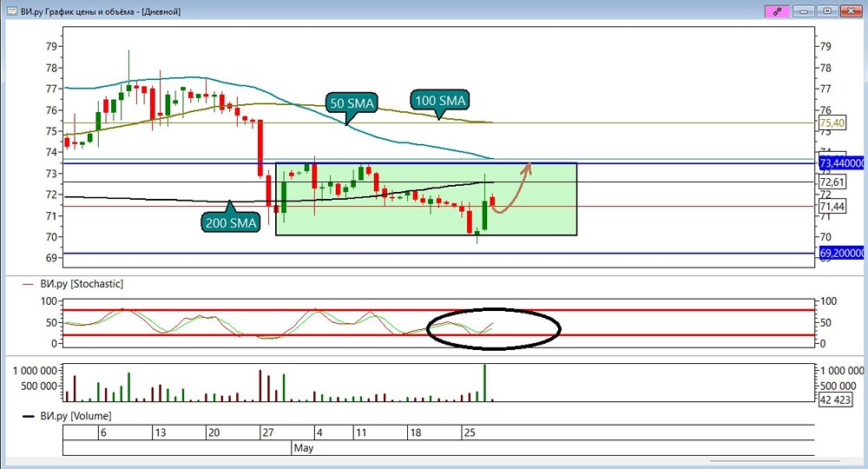Click date 4 on the time axis
This screenshot has height=469, width=868.
click(319, 433)
